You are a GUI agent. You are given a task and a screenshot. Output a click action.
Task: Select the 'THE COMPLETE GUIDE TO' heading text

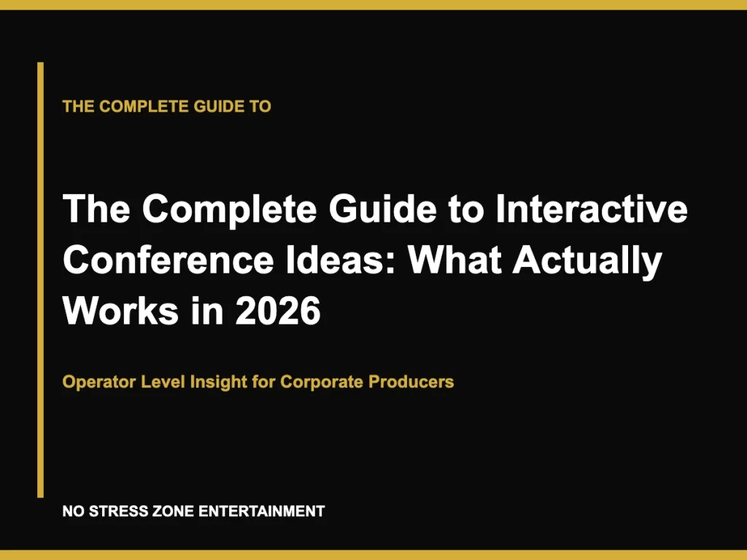pyautogui.click(x=167, y=106)
